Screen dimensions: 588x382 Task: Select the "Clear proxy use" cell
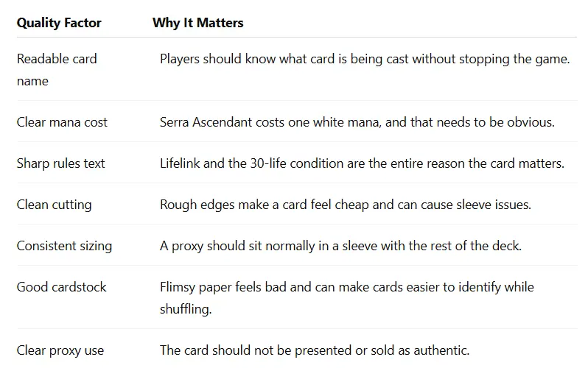tap(60, 350)
